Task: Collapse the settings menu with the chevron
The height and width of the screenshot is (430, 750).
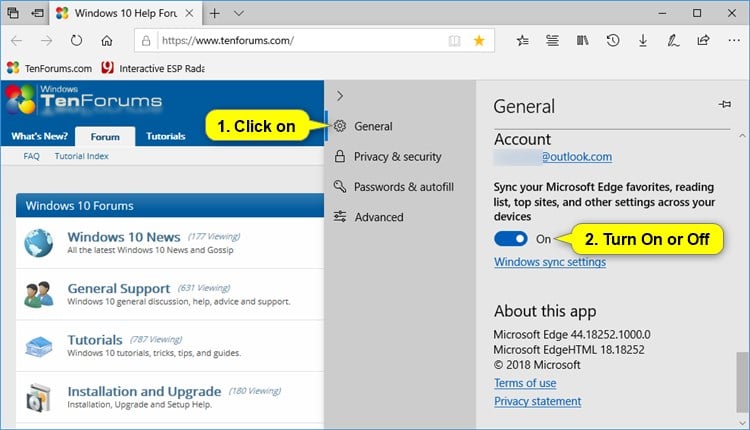Action: [340, 96]
